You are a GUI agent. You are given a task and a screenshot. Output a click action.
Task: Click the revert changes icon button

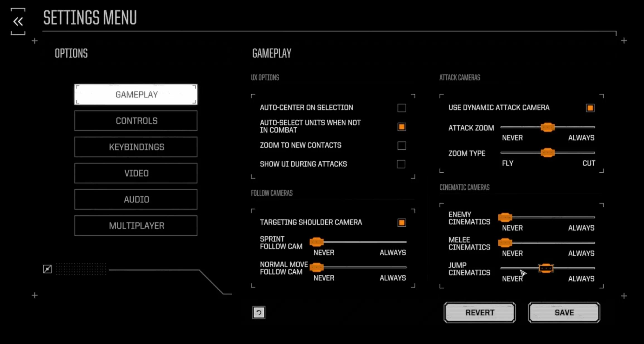coord(258,313)
